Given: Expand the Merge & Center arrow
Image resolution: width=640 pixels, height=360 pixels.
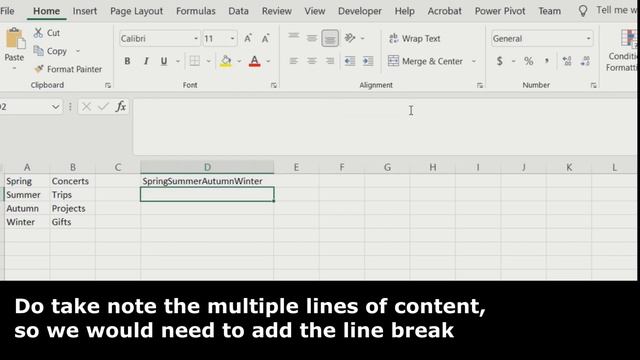Looking at the screenshot, I should [473, 62].
